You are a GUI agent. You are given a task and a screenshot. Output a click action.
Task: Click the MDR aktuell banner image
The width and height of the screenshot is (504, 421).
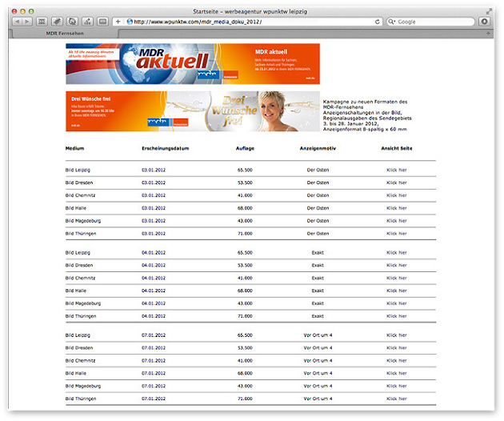[x=193, y=64]
